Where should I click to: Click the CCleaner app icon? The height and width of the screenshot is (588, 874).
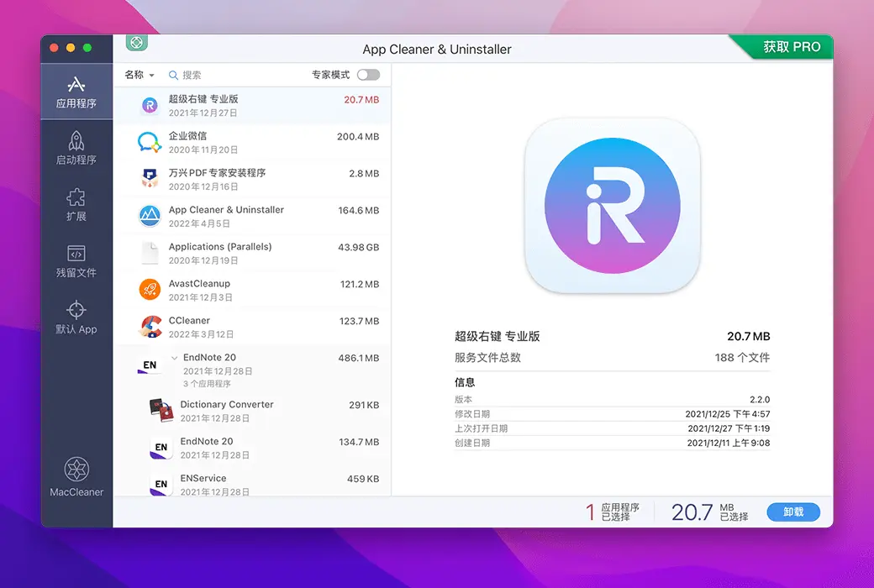pyautogui.click(x=150, y=327)
